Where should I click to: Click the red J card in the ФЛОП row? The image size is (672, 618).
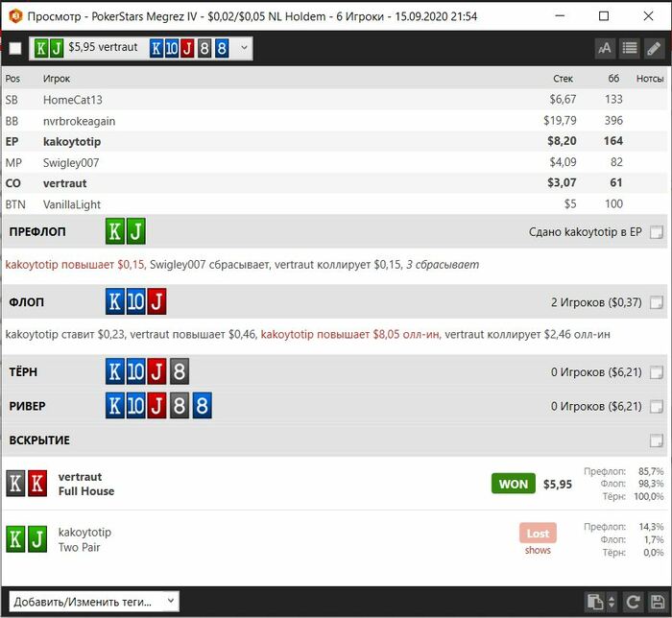pos(156,301)
